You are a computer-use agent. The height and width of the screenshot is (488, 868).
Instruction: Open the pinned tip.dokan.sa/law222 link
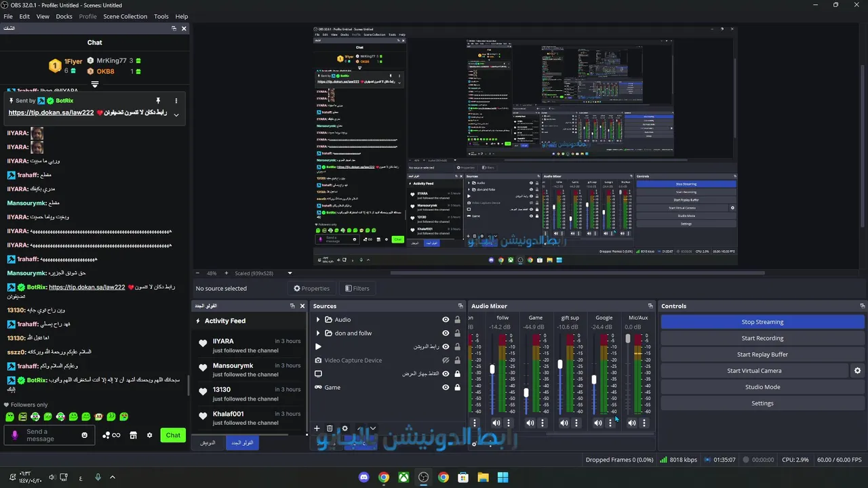point(51,113)
